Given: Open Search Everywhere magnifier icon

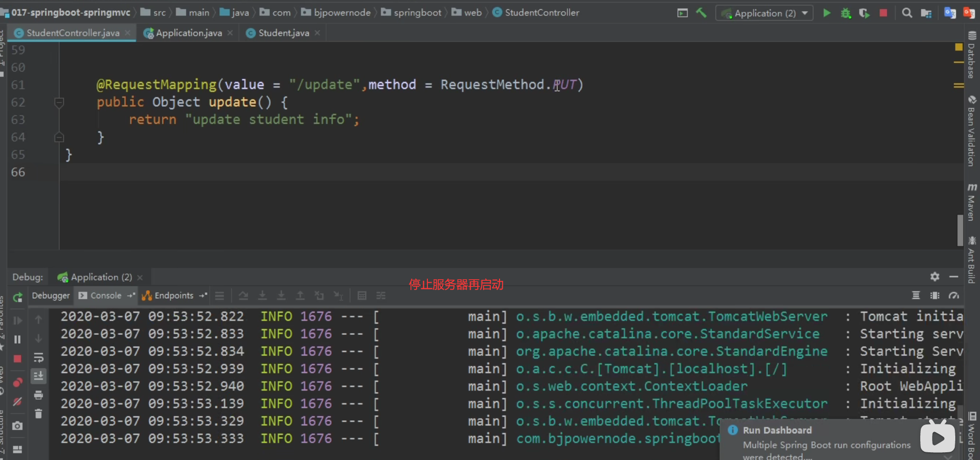Looking at the screenshot, I should pos(907,13).
